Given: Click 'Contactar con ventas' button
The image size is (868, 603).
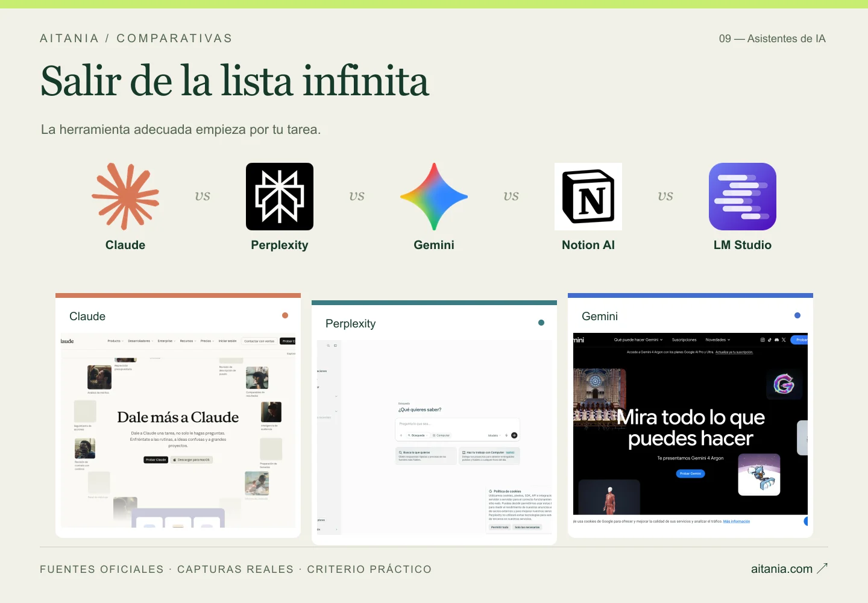Looking at the screenshot, I should coord(259,341).
